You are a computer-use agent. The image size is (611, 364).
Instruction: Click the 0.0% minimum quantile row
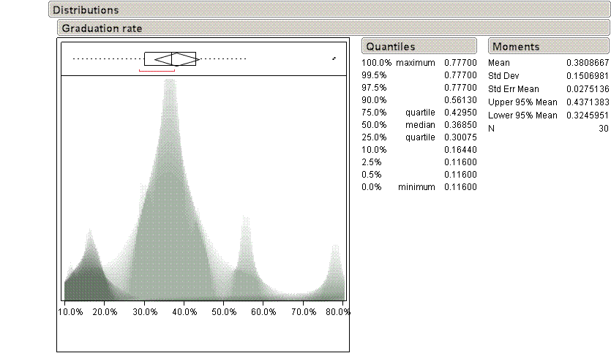pyautogui.click(x=419, y=187)
